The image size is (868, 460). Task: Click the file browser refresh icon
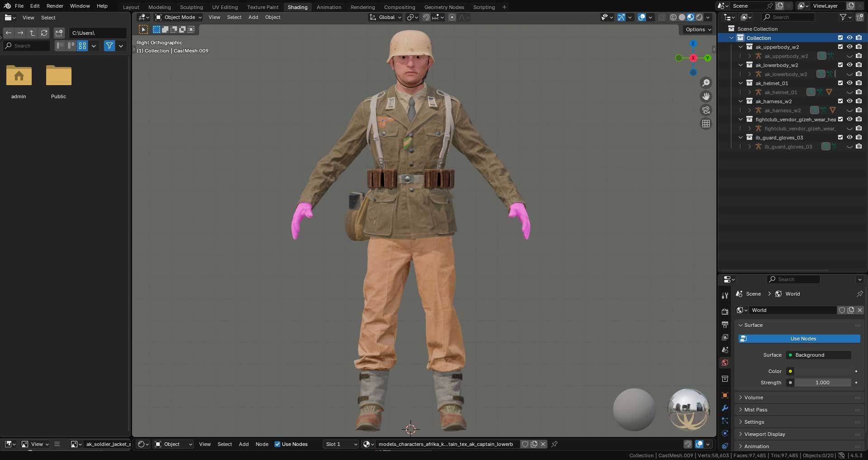pyautogui.click(x=44, y=33)
